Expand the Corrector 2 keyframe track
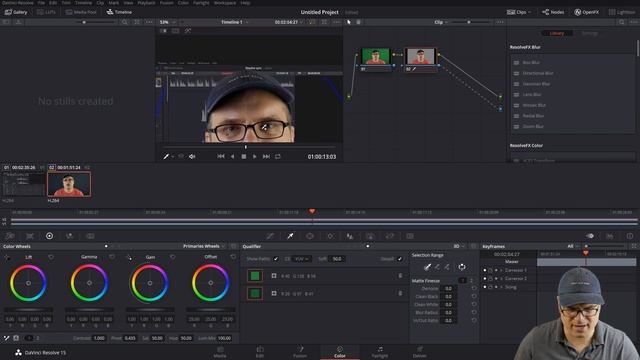 tap(501, 278)
